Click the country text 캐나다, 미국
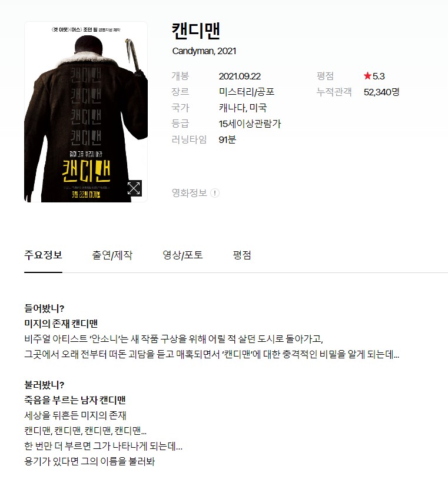The width and height of the screenshot is (448, 486). click(x=243, y=108)
